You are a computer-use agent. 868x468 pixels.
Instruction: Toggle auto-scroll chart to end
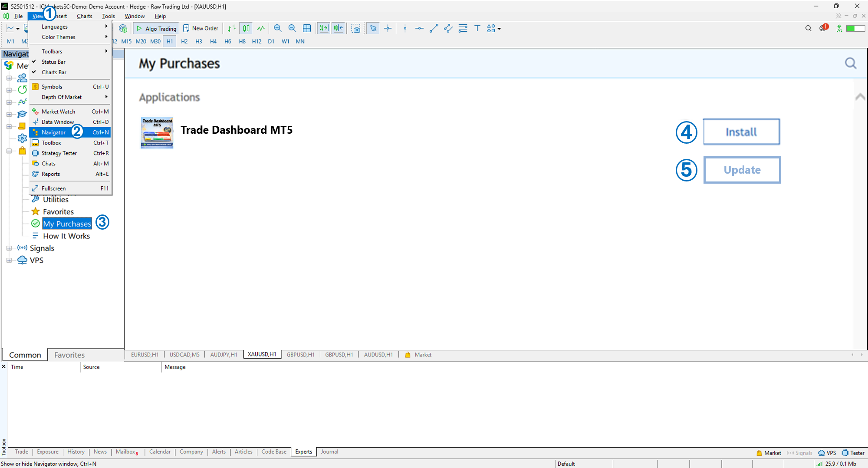324,28
